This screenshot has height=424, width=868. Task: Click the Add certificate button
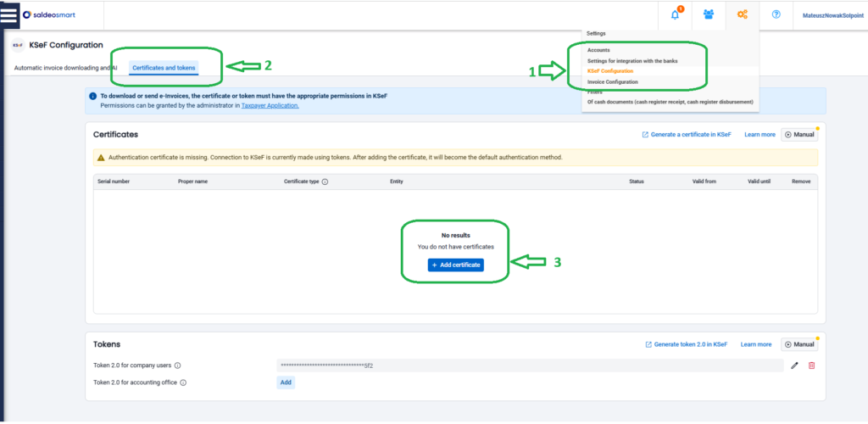[455, 265]
